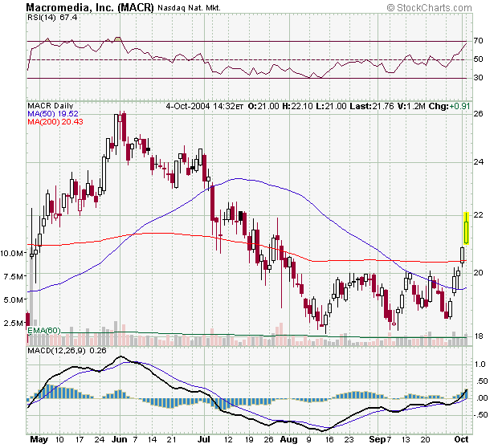The width and height of the screenshot is (498, 448).
Task: Click the Jun date axis label
Action: [120, 439]
